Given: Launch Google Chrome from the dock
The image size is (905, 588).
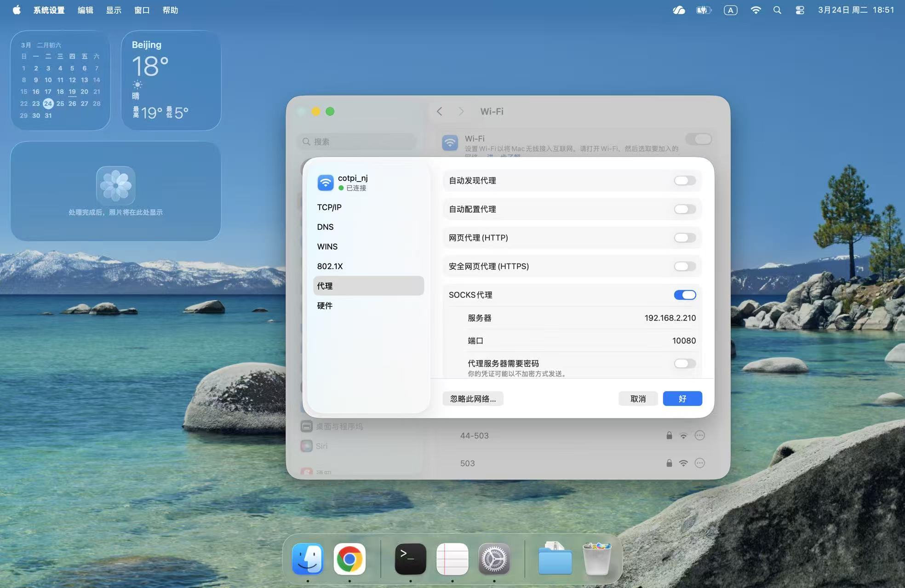Looking at the screenshot, I should pyautogui.click(x=349, y=559).
